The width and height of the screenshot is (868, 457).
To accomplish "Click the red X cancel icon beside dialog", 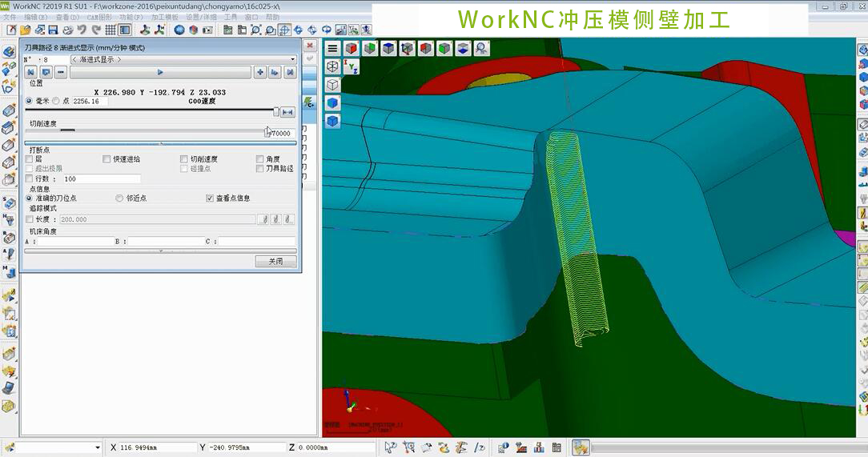I will click(310, 46).
